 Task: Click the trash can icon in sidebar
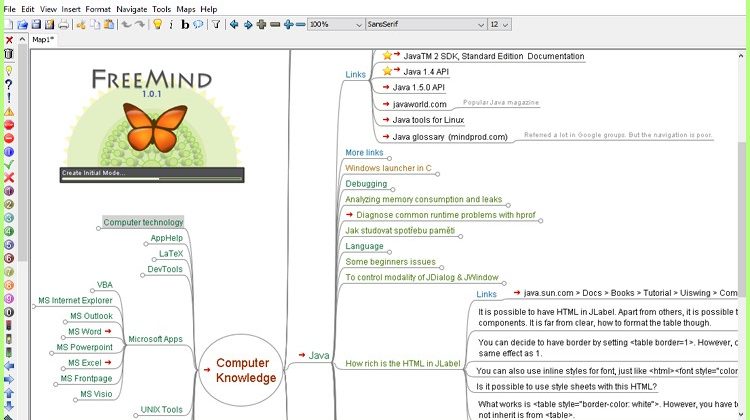click(x=9, y=54)
